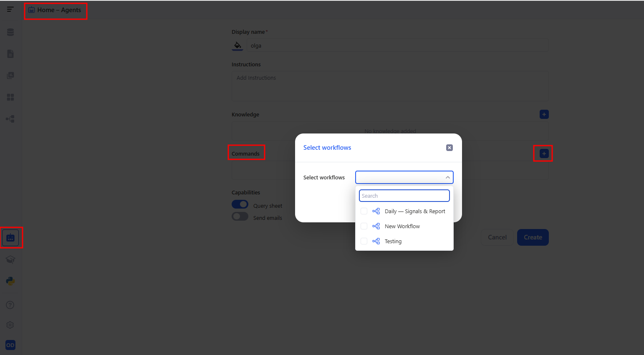Select the Agents robot icon in the sidebar
The image size is (644, 355).
(10, 237)
